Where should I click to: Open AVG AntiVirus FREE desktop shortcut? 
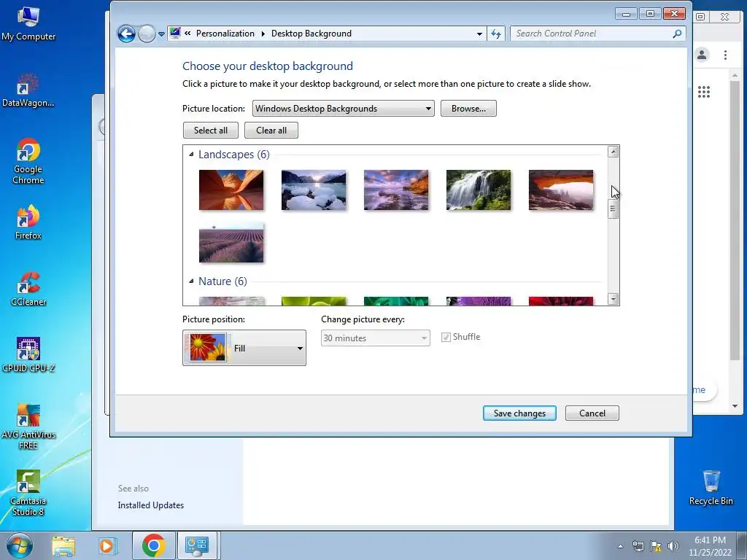(28, 427)
